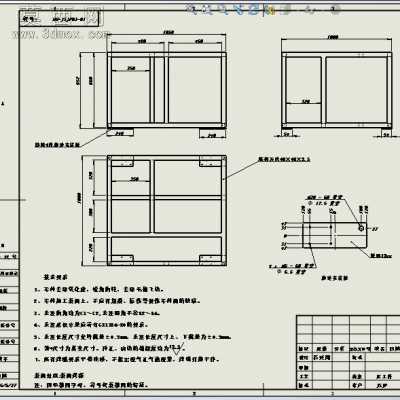The image size is (400, 400).
Task: Click the "350" dimension inside the plan view
Action: [x=134, y=179]
